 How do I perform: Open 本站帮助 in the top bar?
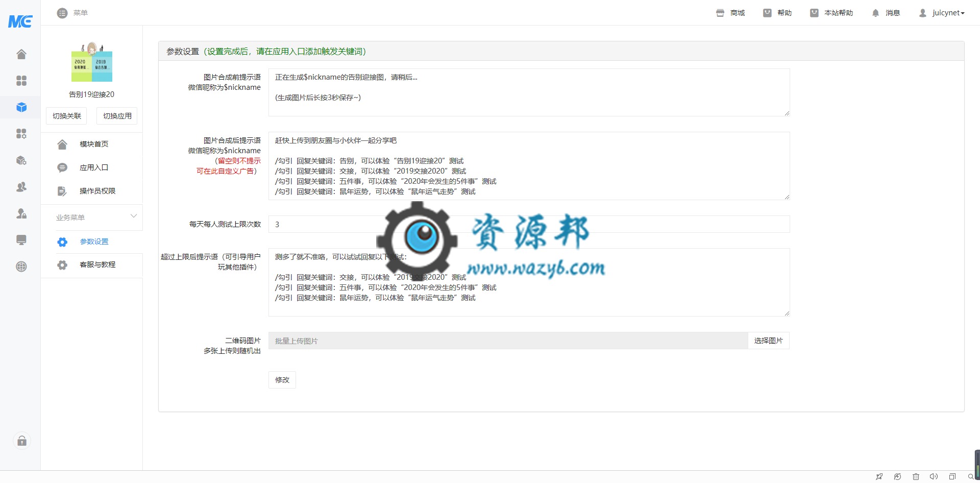click(831, 13)
